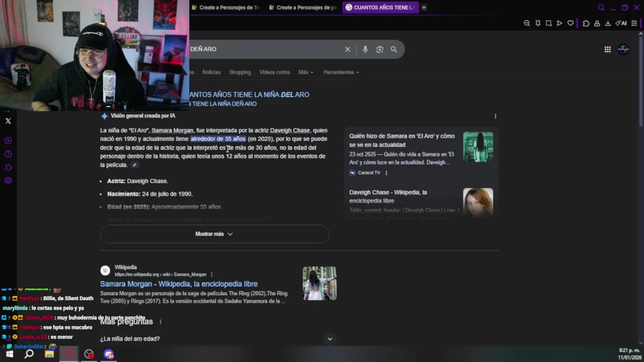Screen dimensions: 644x362
Task: Open the player icon in Opera sidebar
Action: [x=8, y=141]
